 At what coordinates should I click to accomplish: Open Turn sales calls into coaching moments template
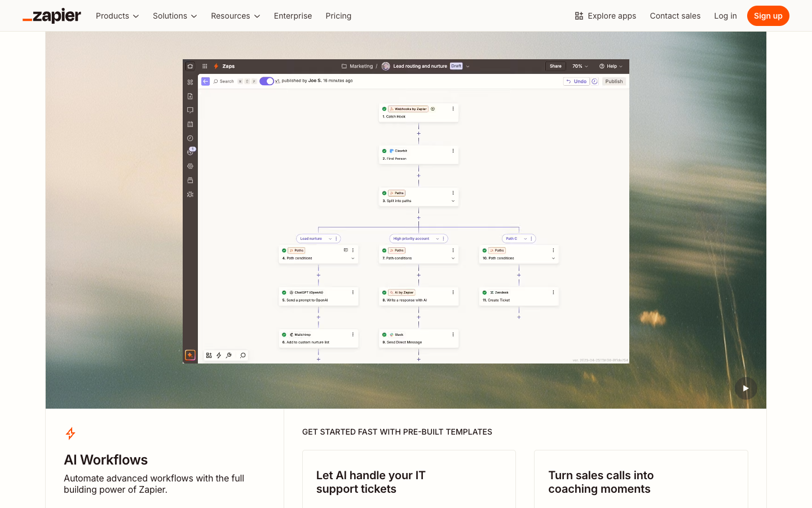point(641,479)
